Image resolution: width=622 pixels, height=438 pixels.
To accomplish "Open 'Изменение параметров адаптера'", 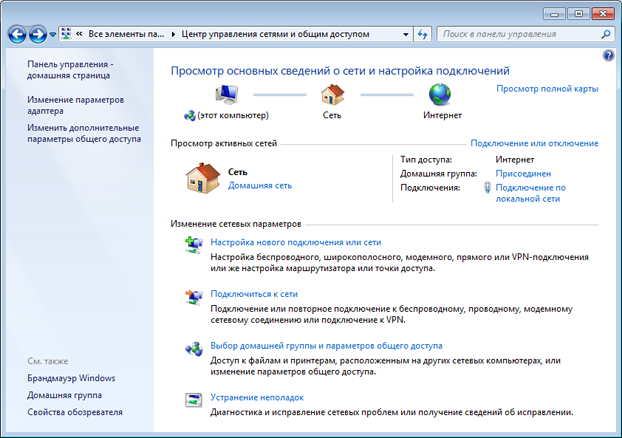I will tap(75, 105).
